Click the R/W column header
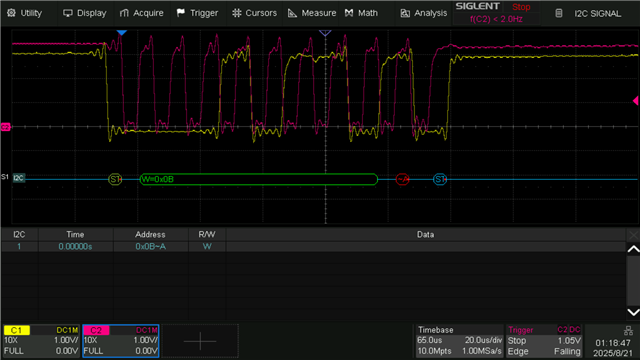 coord(207,235)
